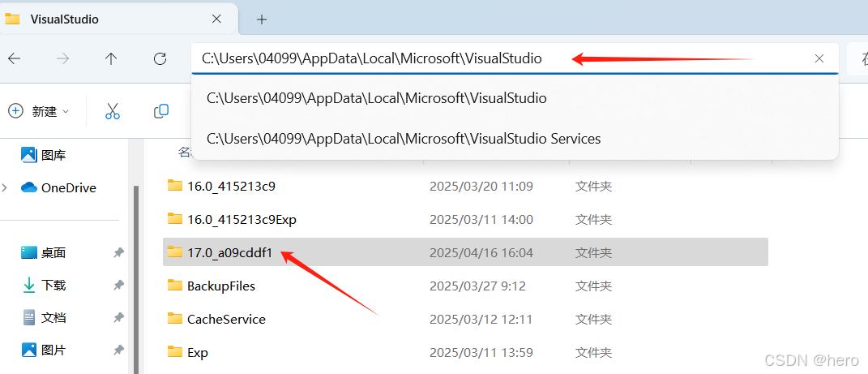Open 桌面 in quick access

[44, 252]
